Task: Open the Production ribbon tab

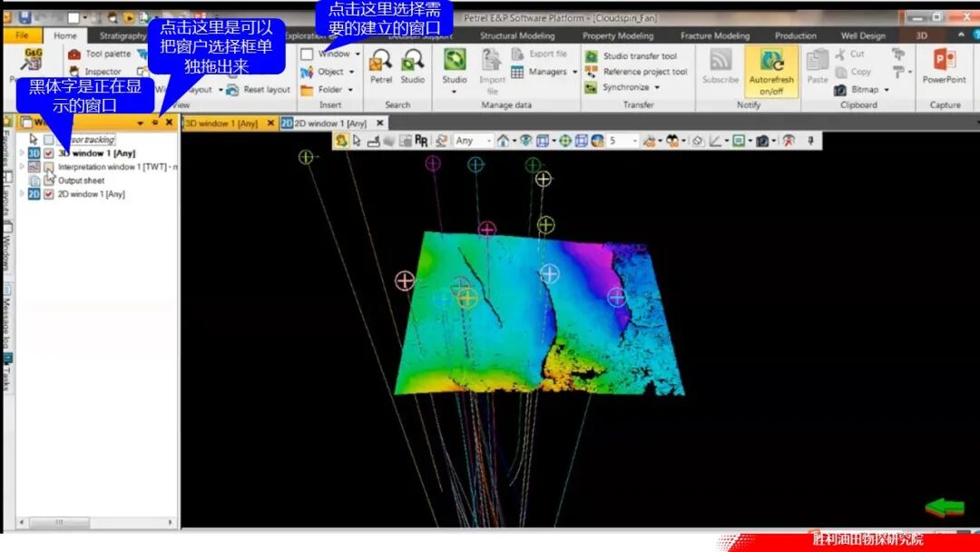Action: [x=795, y=35]
